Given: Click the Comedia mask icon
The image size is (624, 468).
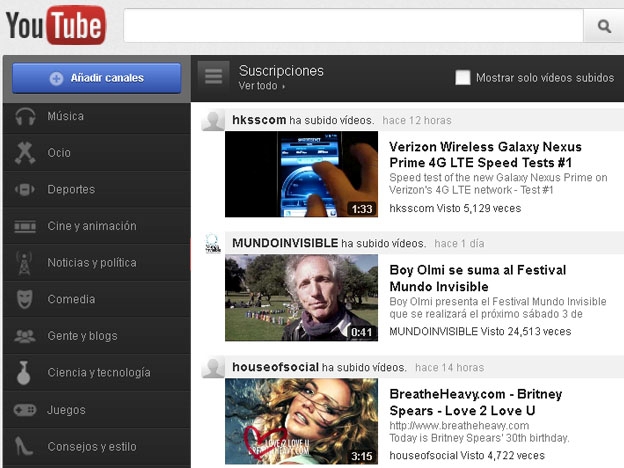Looking at the screenshot, I should [24, 299].
